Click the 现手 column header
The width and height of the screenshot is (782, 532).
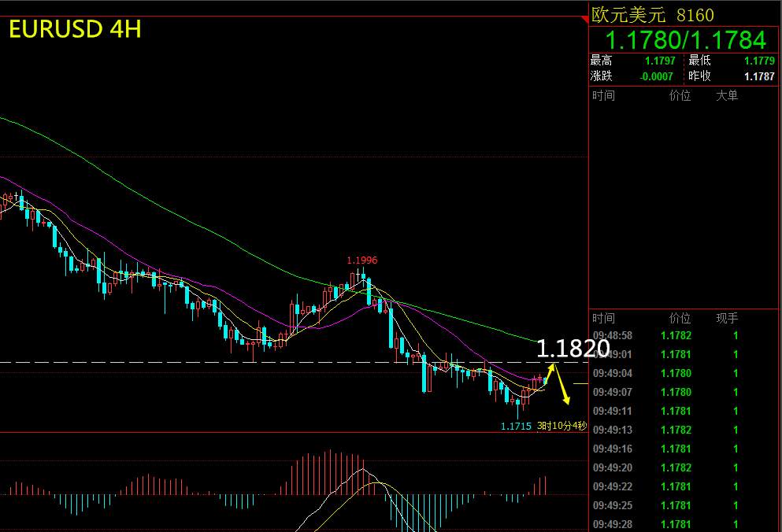click(727, 318)
